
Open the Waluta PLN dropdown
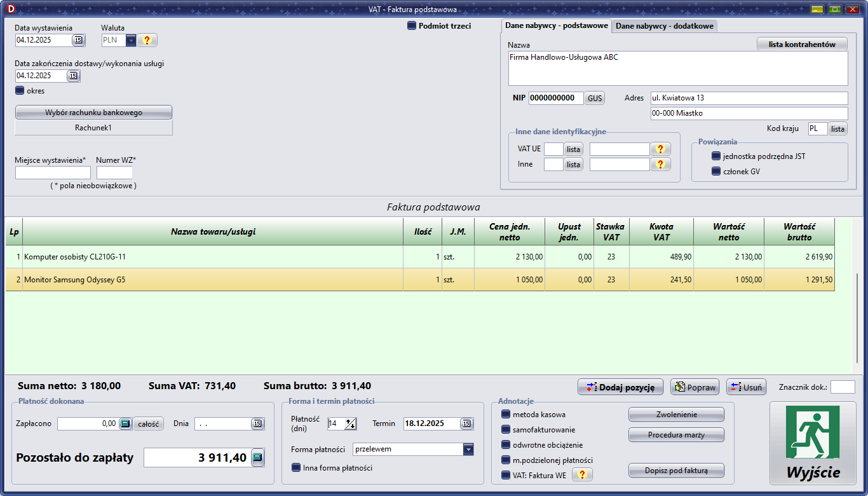coord(131,40)
